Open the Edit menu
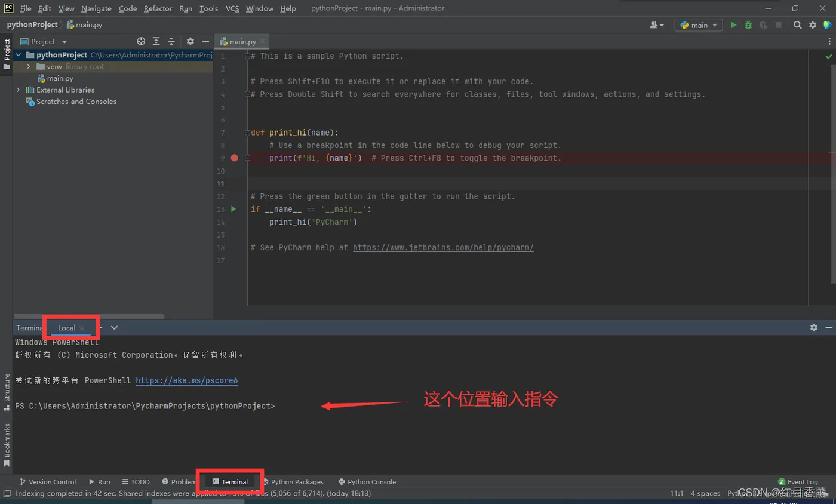Screen dimensions: 836x504 coord(44,8)
